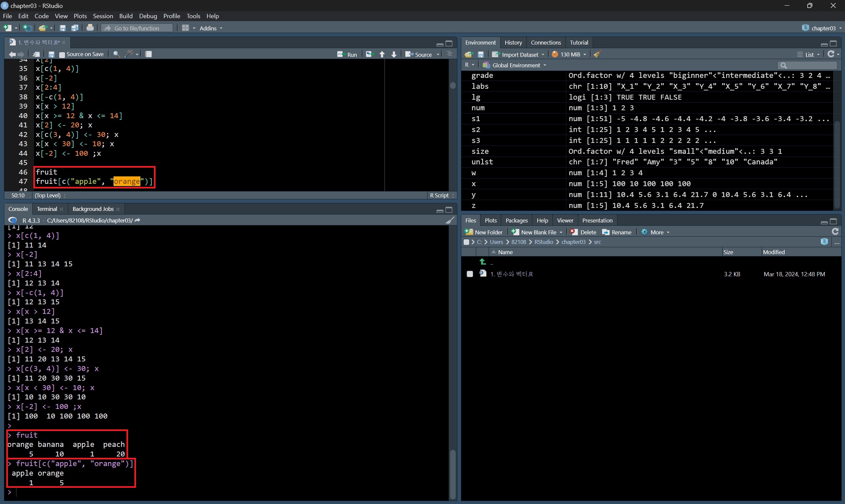
Task: Clear environment objects with broom icon
Action: point(597,54)
